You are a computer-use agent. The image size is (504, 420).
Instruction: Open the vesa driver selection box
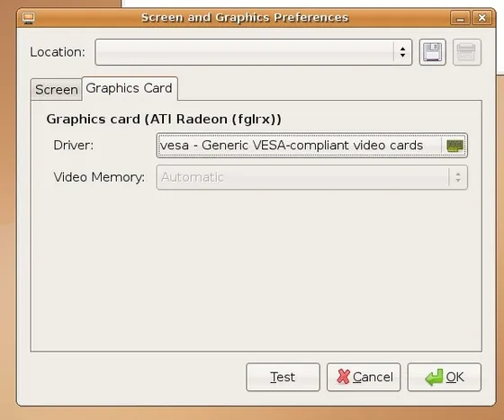(311, 146)
